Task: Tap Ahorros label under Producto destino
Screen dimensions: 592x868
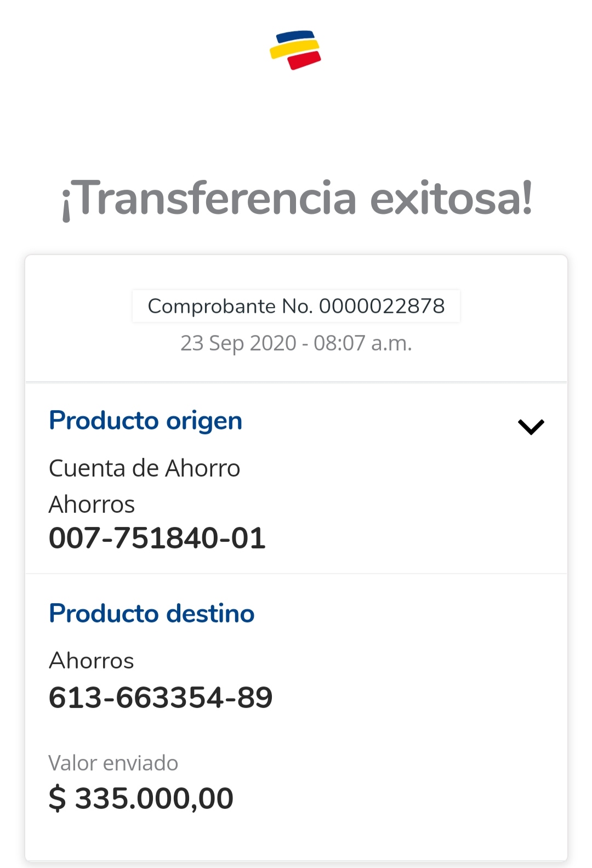Action: (x=92, y=661)
